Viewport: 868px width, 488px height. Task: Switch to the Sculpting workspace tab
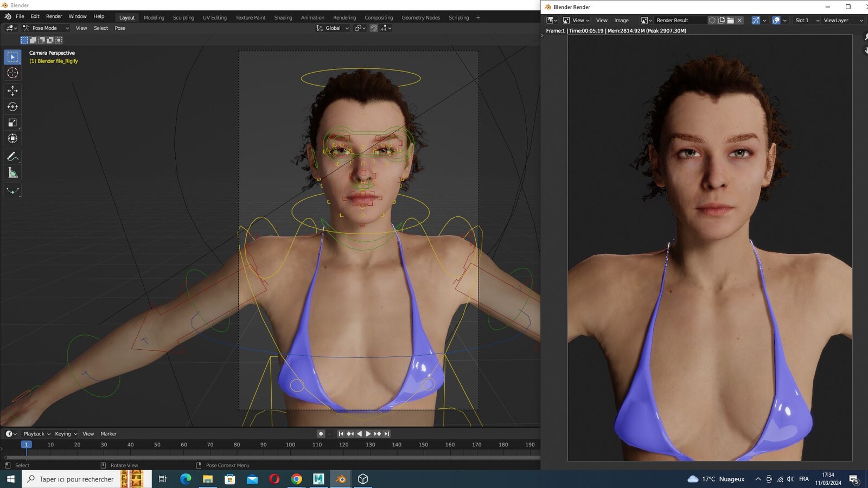[x=183, y=17]
